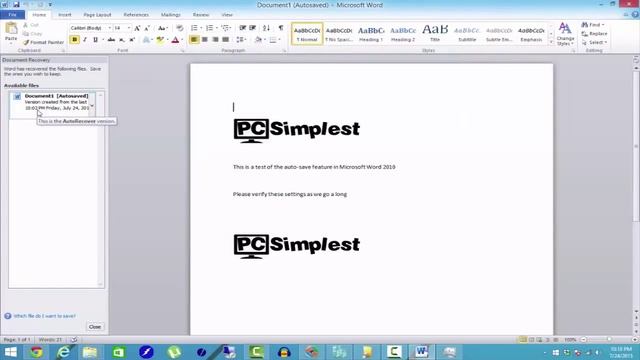The height and width of the screenshot is (360, 640).
Task: Switch to the Page Layout tab
Action: pyautogui.click(x=97, y=15)
